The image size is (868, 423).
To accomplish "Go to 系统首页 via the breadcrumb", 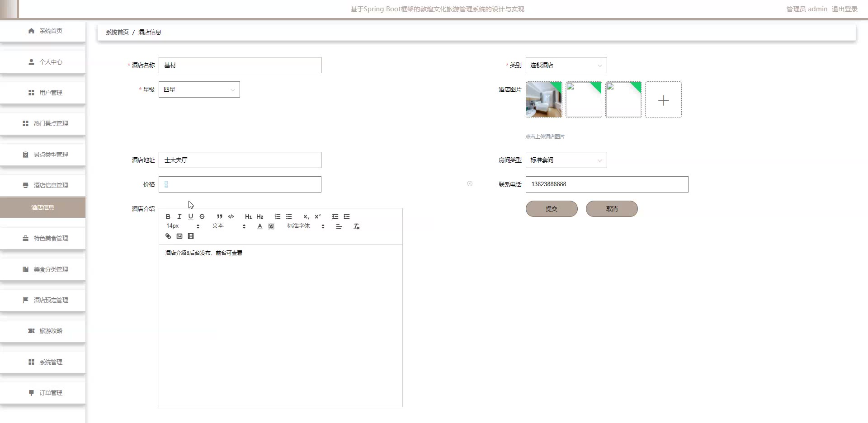I will tap(117, 32).
